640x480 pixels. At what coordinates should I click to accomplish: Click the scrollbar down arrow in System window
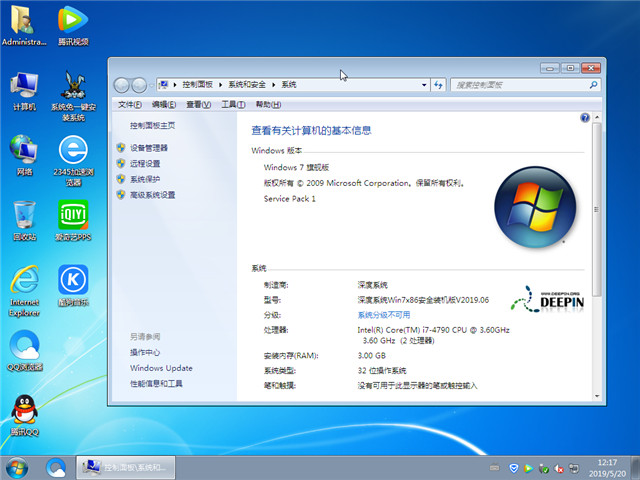coord(597,396)
